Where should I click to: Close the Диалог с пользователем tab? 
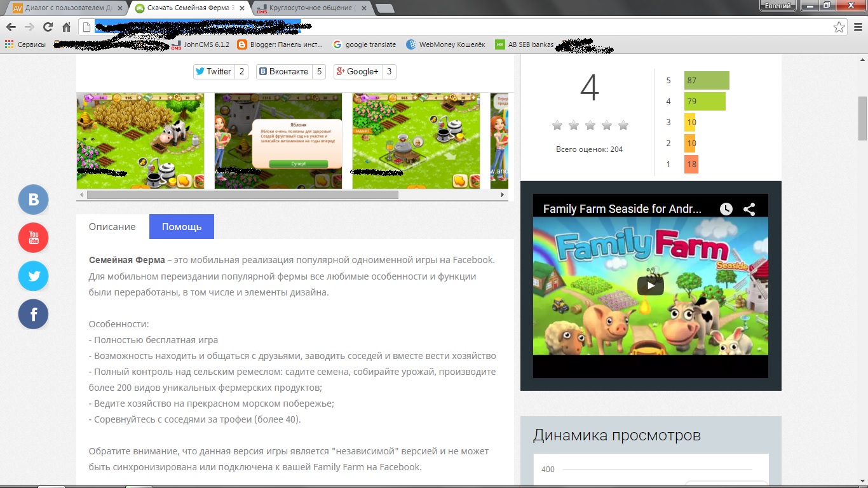point(121,8)
